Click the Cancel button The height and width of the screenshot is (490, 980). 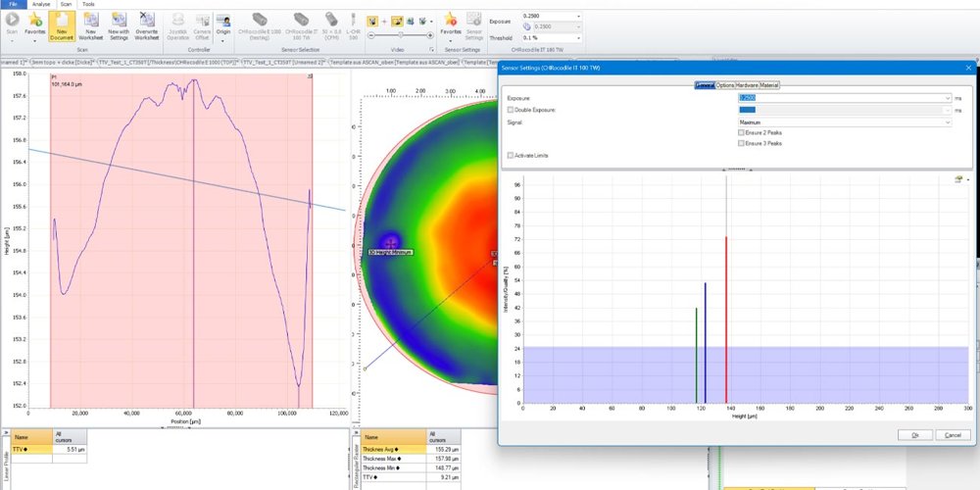click(954, 435)
